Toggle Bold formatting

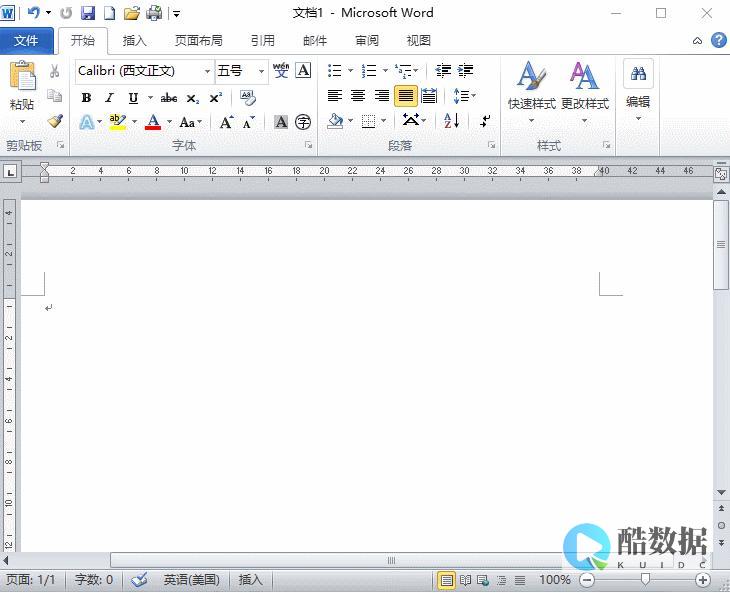coord(86,98)
